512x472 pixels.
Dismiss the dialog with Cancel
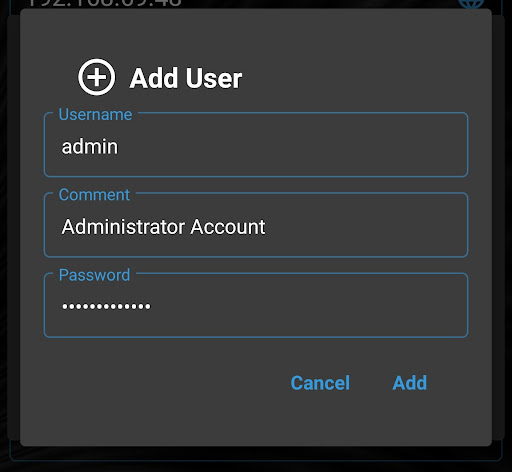click(x=320, y=383)
